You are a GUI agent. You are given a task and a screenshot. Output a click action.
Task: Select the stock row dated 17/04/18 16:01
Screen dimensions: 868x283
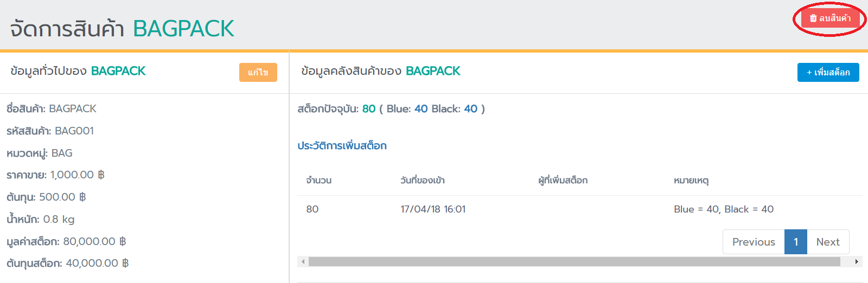point(433,209)
